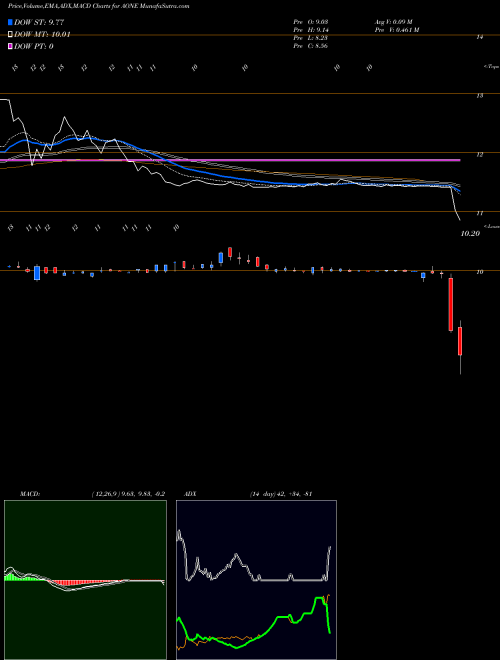
Task: Click the Pre H: 9.14 value
Action: [x=311, y=30]
